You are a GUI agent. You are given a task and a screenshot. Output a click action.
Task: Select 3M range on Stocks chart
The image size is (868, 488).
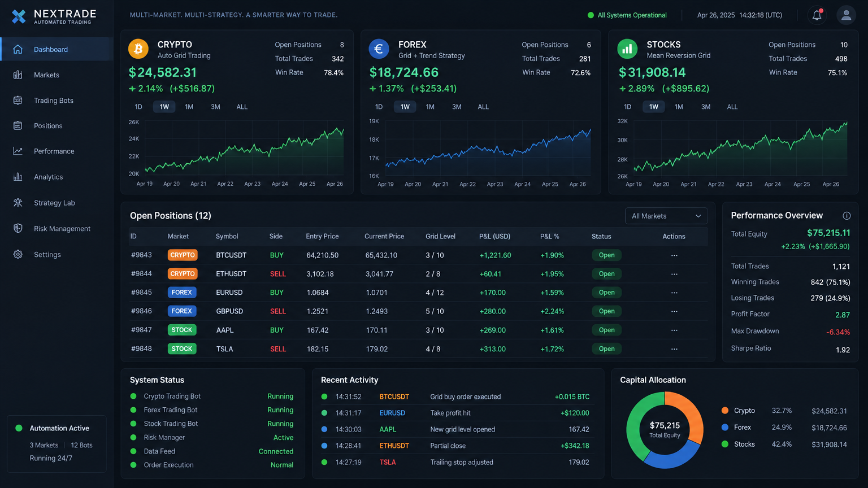(x=706, y=107)
